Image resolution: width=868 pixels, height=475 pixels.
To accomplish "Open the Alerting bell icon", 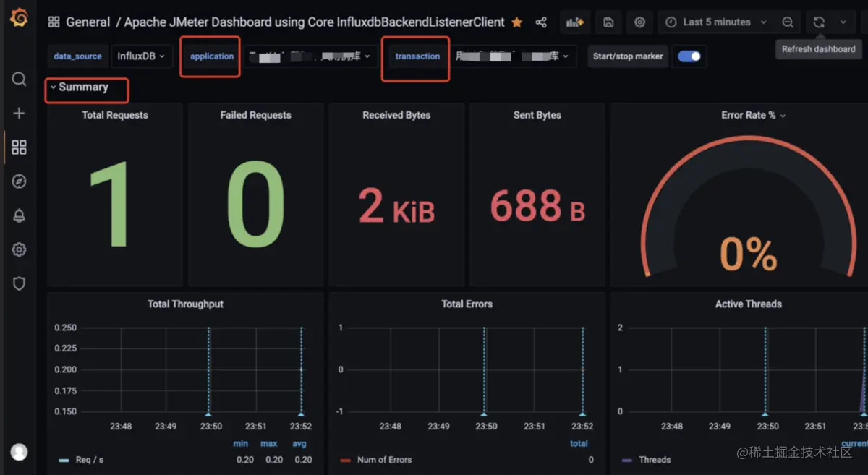I will pos(20,215).
